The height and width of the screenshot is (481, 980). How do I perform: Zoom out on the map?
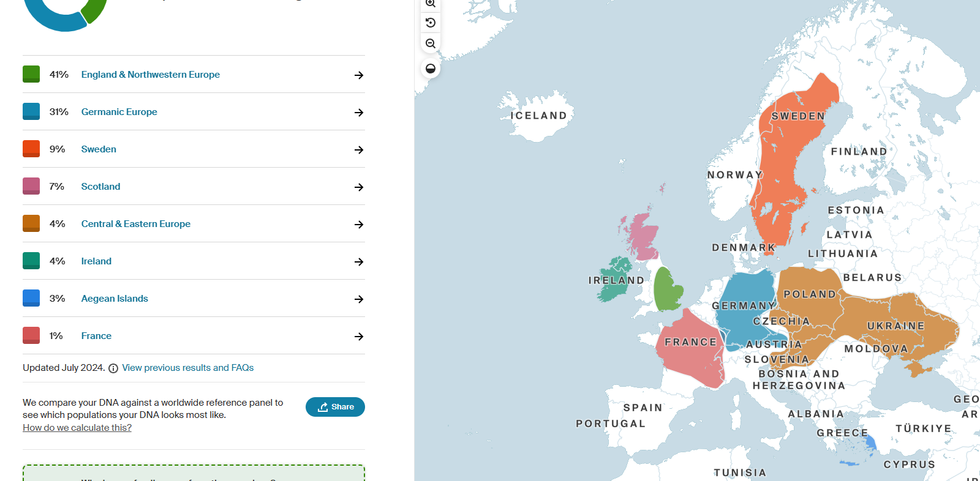tap(431, 43)
